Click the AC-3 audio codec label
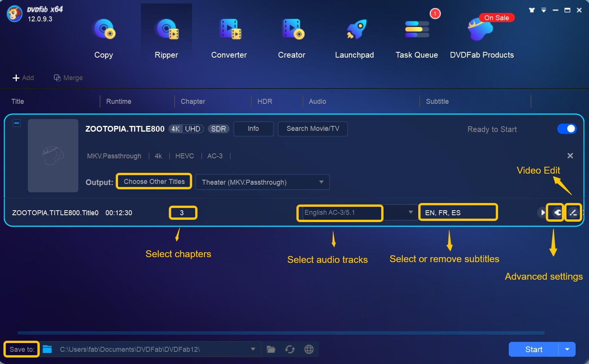This screenshot has height=364, width=589. point(215,156)
